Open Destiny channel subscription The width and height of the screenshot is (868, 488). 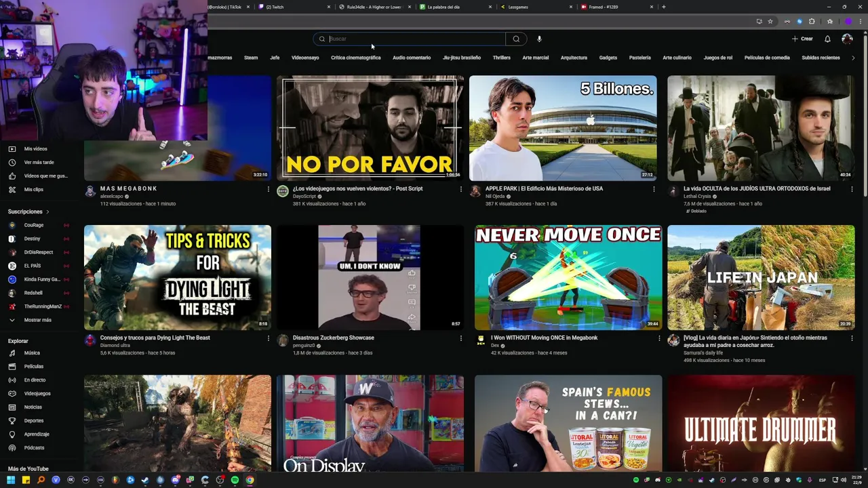(x=32, y=239)
